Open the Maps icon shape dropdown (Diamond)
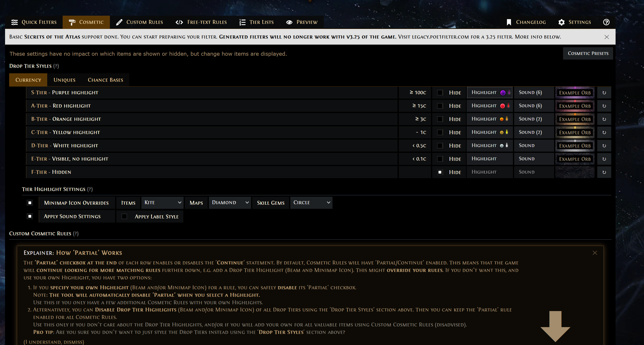644x345 pixels. point(230,203)
